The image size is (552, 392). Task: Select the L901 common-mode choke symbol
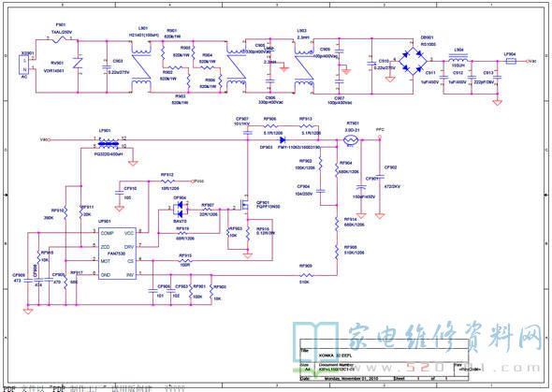pos(141,66)
